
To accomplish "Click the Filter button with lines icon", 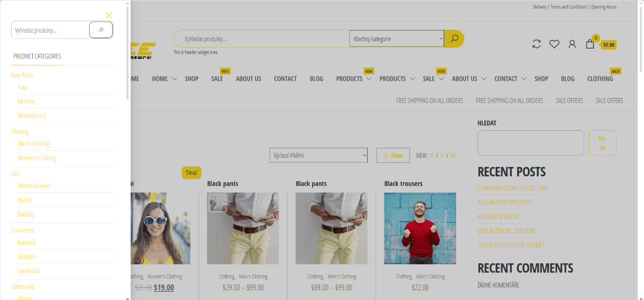I will [x=393, y=156].
